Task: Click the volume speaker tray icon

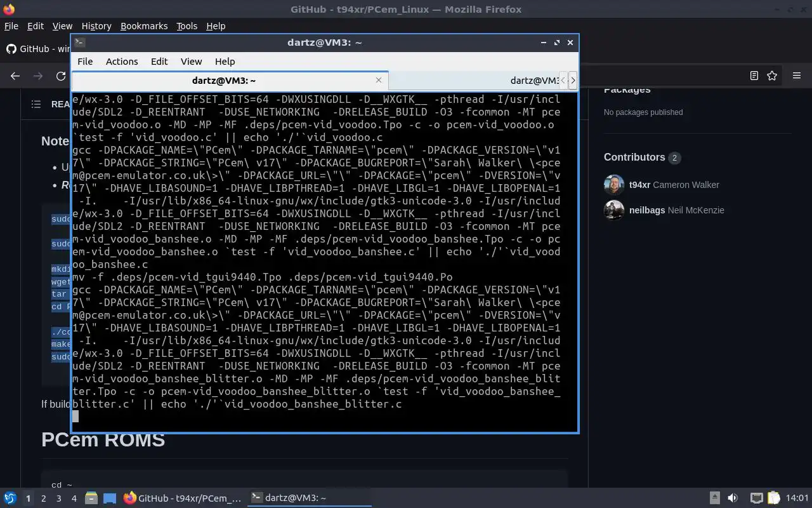Action: point(733,498)
